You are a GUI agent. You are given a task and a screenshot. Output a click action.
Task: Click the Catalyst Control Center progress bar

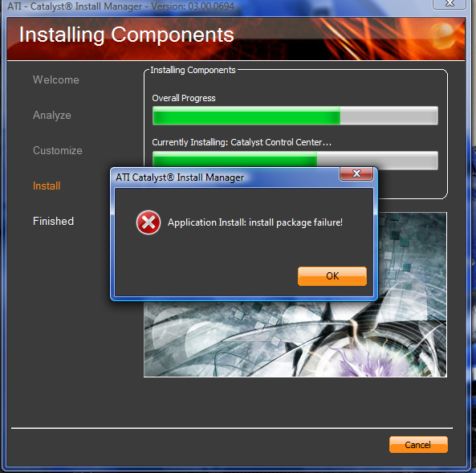(295, 159)
